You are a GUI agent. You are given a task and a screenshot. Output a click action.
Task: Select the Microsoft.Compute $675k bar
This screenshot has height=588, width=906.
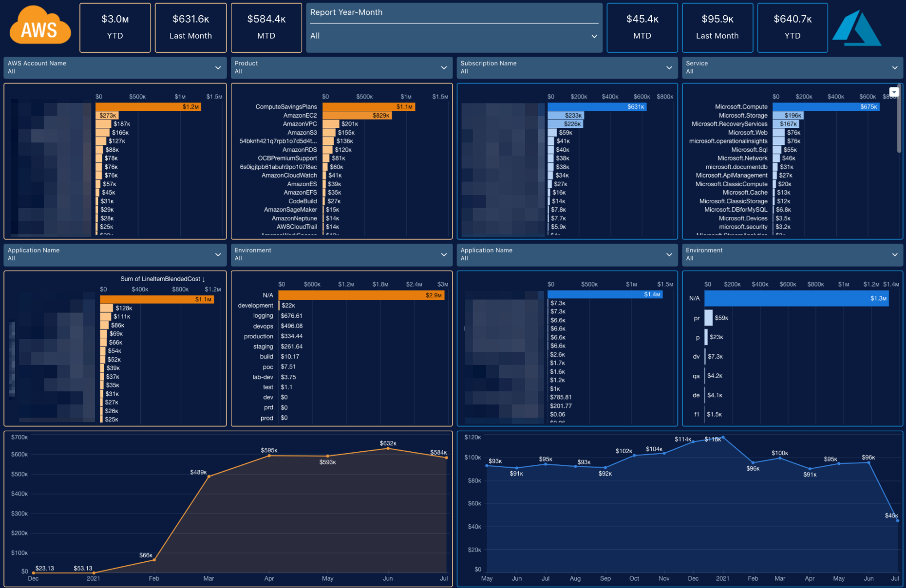[826, 107]
